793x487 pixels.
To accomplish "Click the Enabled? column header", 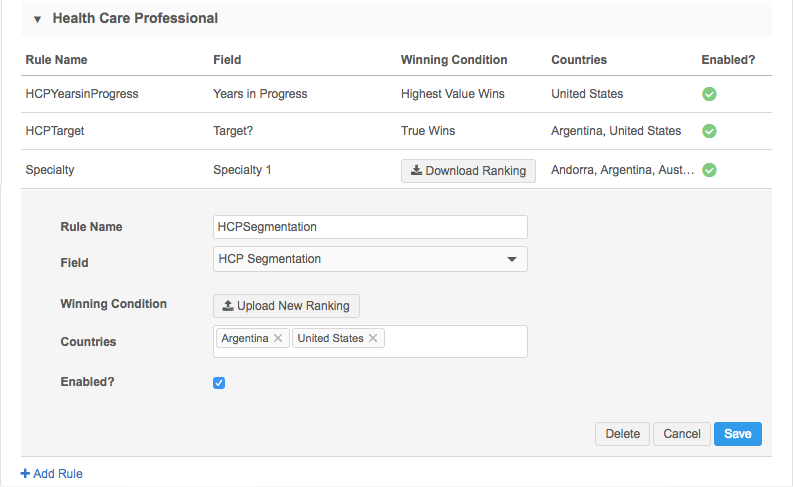I will [728, 60].
